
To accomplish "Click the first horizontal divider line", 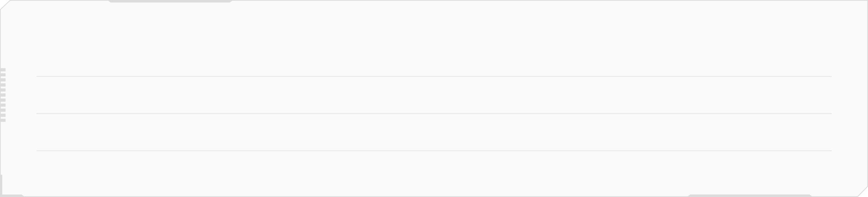I will (434, 76).
